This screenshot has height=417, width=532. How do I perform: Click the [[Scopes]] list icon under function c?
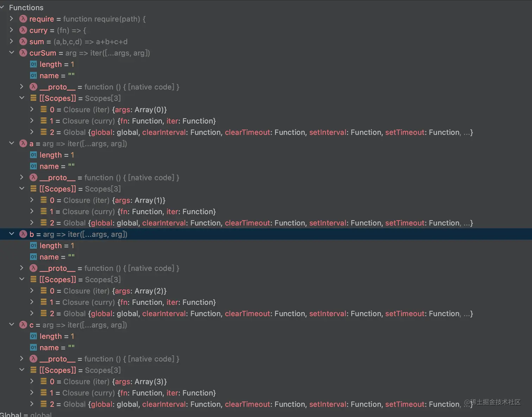[33, 370]
